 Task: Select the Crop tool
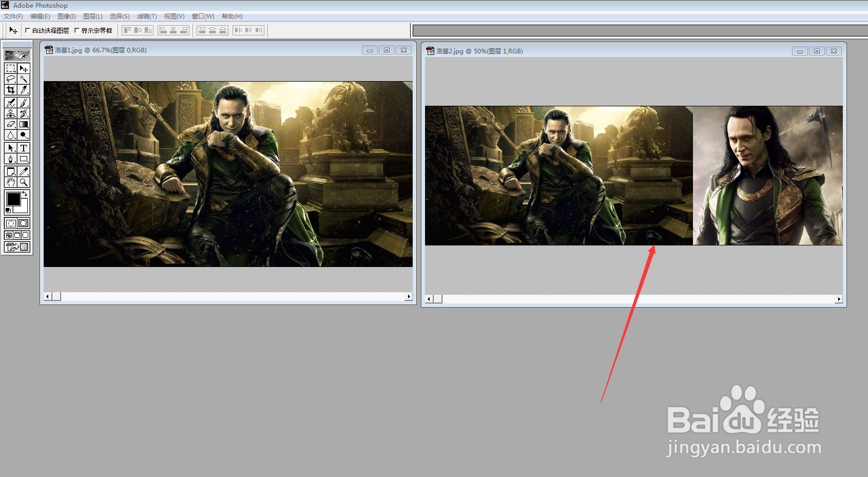[11, 90]
